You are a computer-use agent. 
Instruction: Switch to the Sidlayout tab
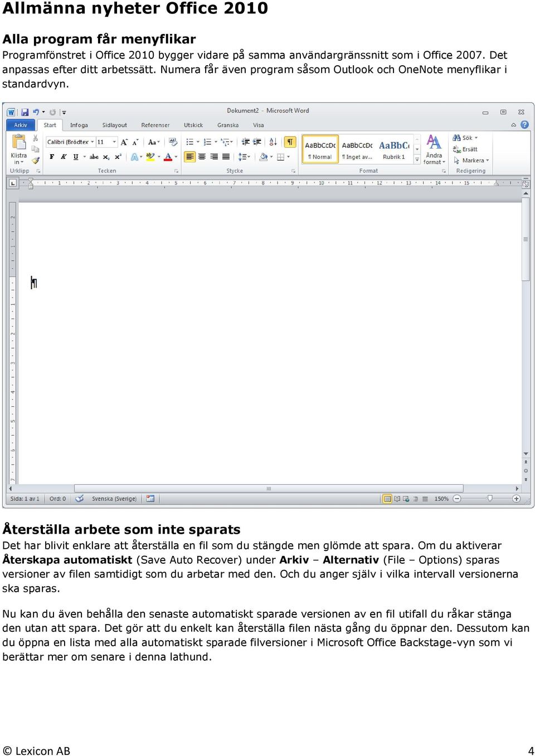pyautogui.click(x=114, y=125)
